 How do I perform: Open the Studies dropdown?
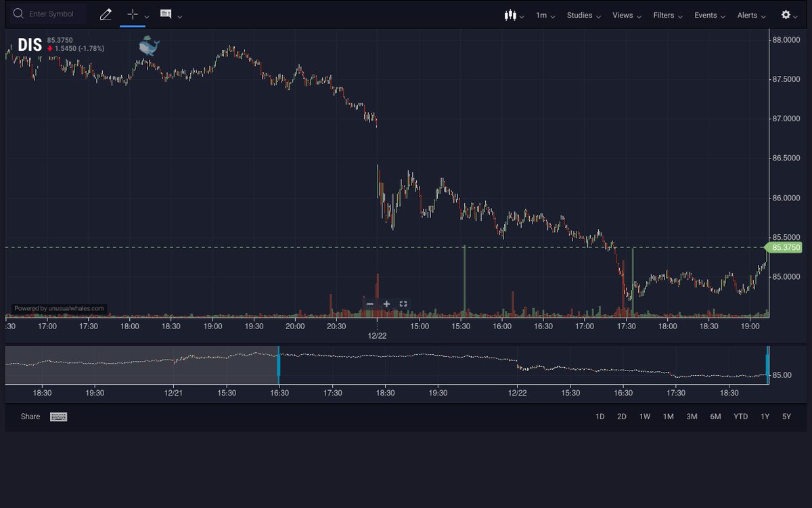pyautogui.click(x=580, y=14)
